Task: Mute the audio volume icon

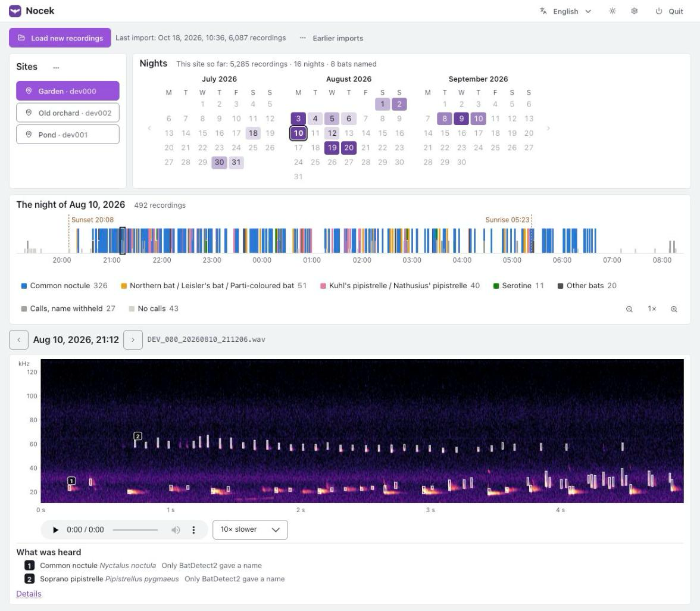Action: [176, 530]
